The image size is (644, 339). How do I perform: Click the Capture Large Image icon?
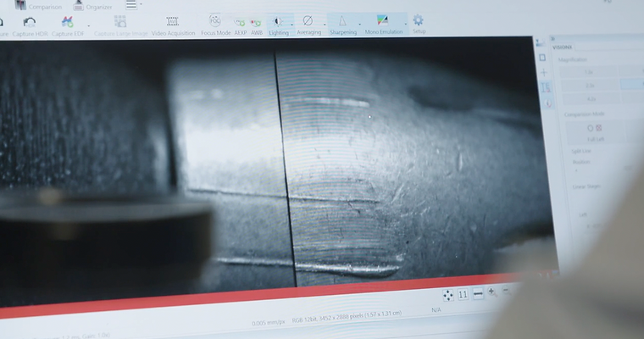(x=120, y=21)
